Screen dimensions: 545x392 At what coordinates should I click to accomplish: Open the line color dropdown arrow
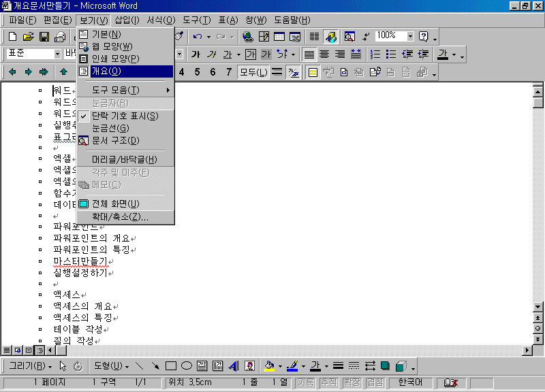coord(303,366)
